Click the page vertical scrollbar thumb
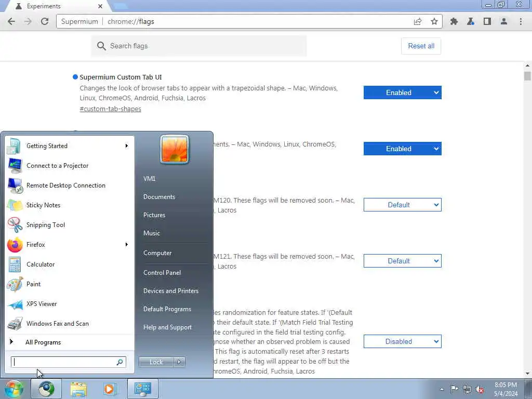This screenshot has width=532, height=399. pos(527,76)
